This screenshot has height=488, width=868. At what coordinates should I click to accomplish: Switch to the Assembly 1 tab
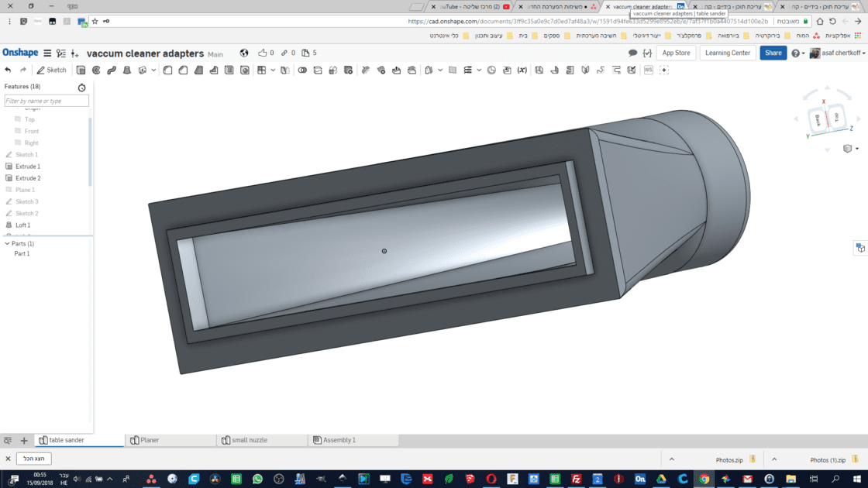click(353, 441)
